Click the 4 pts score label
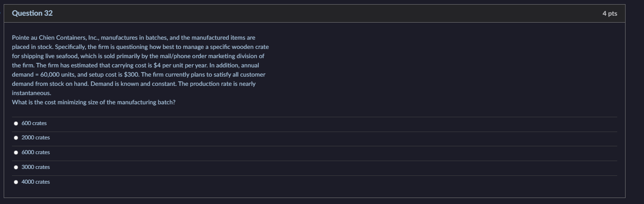This screenshot has height=204, width=644. (x=609, y=14)
